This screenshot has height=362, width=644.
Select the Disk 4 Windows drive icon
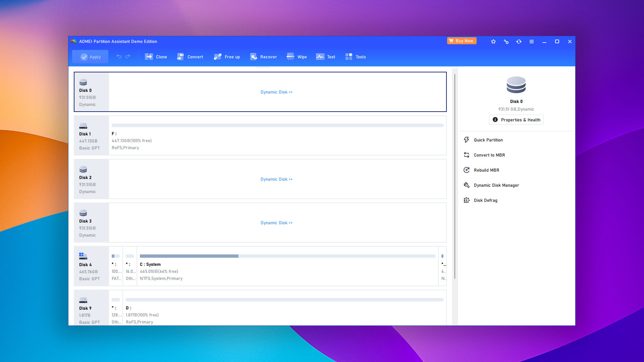pos(83,256)
